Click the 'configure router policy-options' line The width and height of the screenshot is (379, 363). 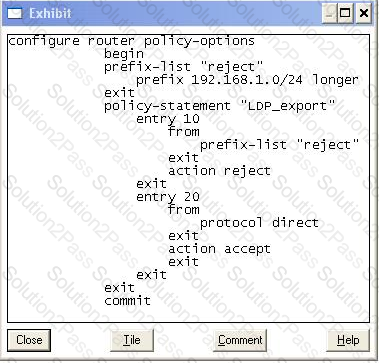131,41
